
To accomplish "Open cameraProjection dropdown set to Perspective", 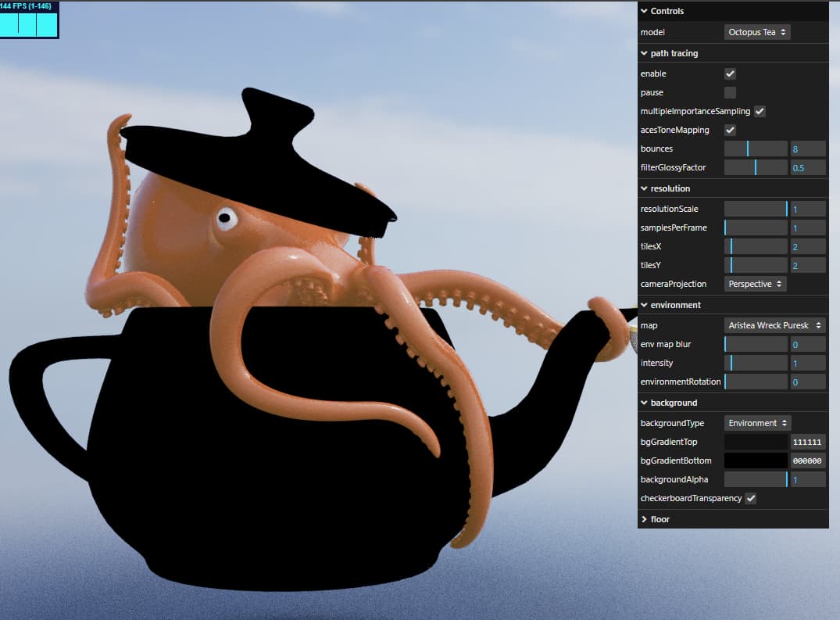I will tap(755, 284).
